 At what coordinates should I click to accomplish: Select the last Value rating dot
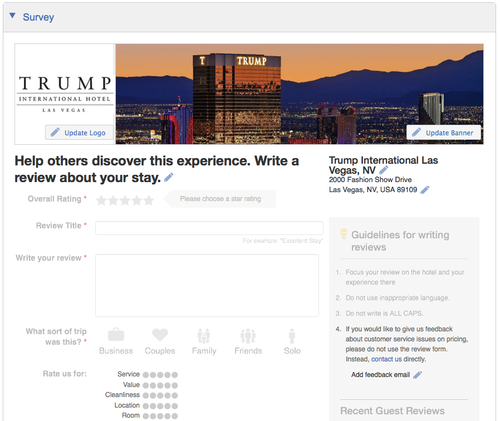click(175, 385)
